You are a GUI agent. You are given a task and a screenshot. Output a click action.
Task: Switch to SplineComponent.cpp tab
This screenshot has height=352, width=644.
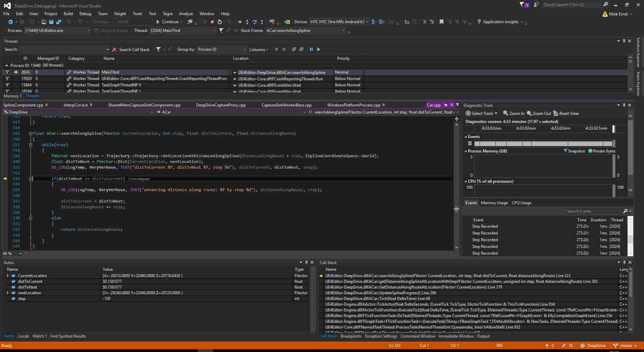tap(23, 105)
